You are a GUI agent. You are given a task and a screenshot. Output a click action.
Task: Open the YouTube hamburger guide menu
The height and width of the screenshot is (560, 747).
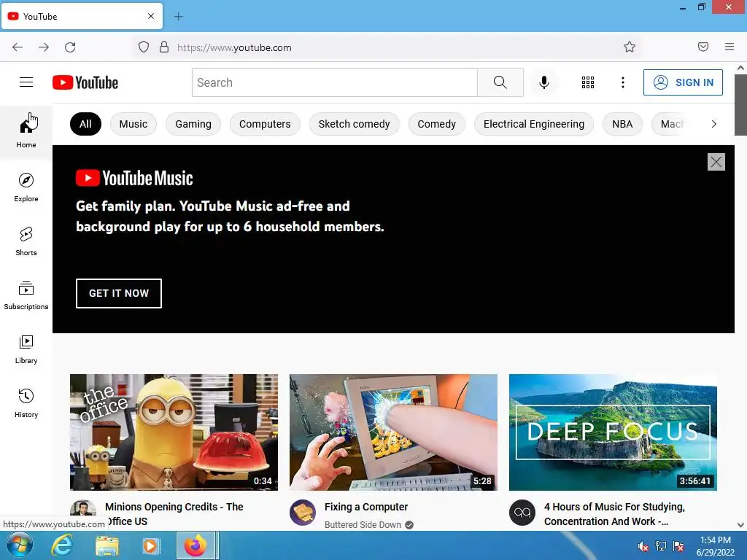click(x=26, y=82)
